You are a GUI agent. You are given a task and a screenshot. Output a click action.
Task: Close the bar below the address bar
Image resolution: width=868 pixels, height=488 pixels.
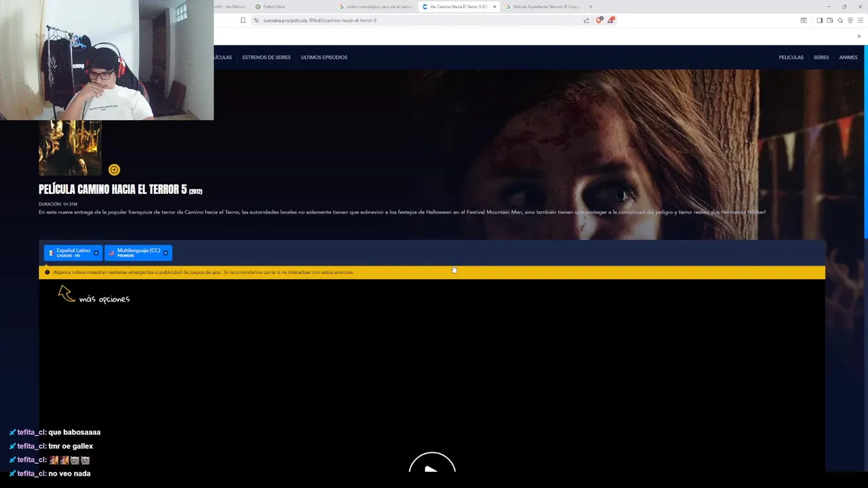[x=859, y=36]
